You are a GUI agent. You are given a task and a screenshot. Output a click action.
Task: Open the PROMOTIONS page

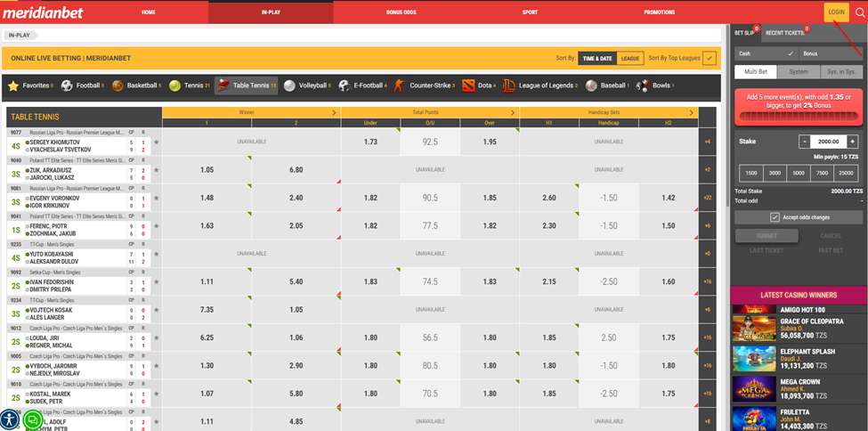(x=660, y=12)
